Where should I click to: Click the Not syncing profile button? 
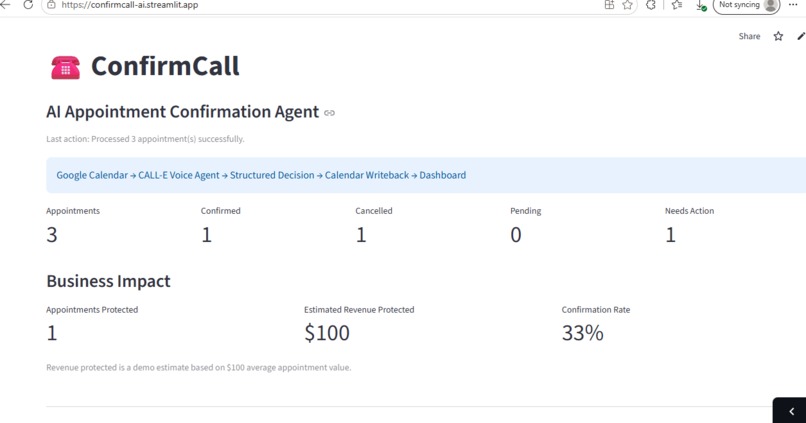746,5
